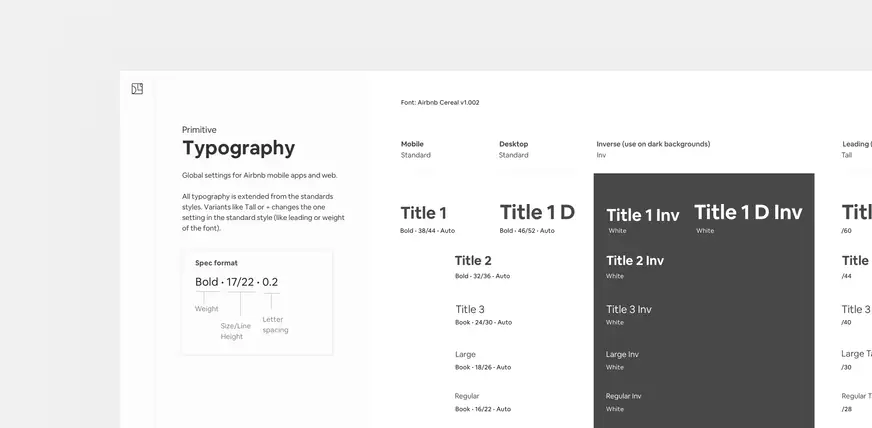Select the 'Title 2' sample text

[473, 260]
